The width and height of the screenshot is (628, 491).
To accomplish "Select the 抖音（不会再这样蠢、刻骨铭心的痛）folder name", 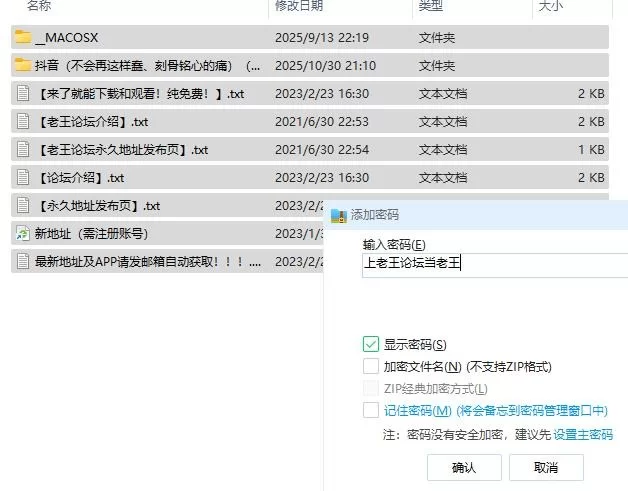I will coord(147,65).
